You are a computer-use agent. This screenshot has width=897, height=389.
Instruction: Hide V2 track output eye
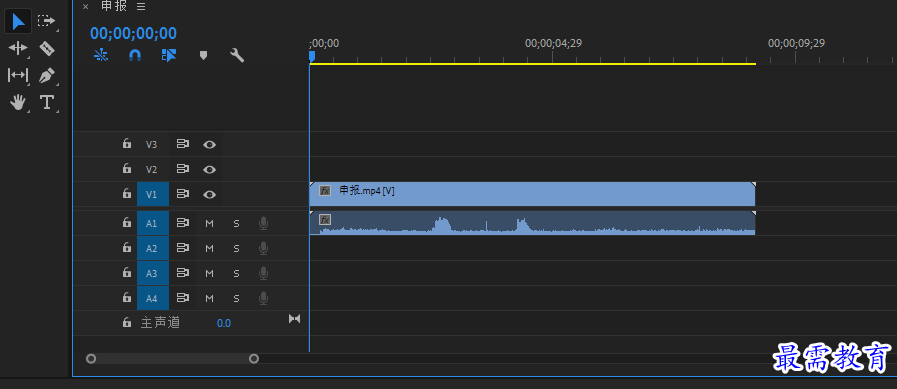click(x=209, y=169)
